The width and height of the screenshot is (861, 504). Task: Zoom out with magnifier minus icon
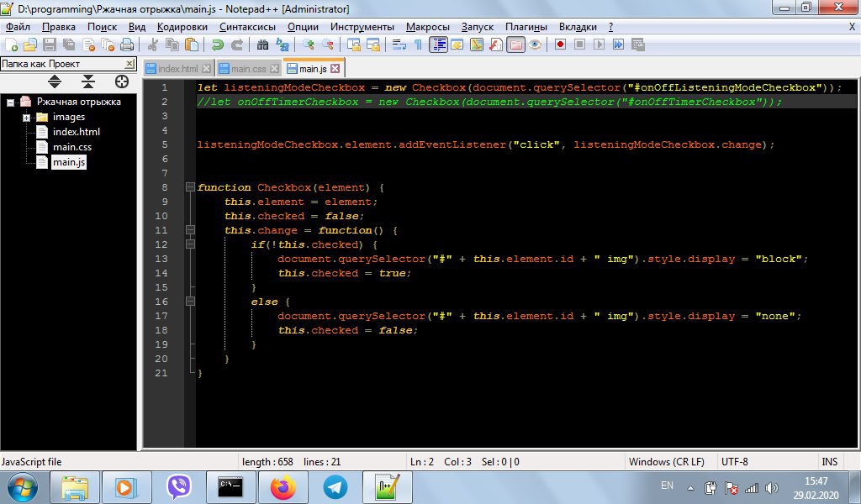pyautogui.click(x=327, y=45)
